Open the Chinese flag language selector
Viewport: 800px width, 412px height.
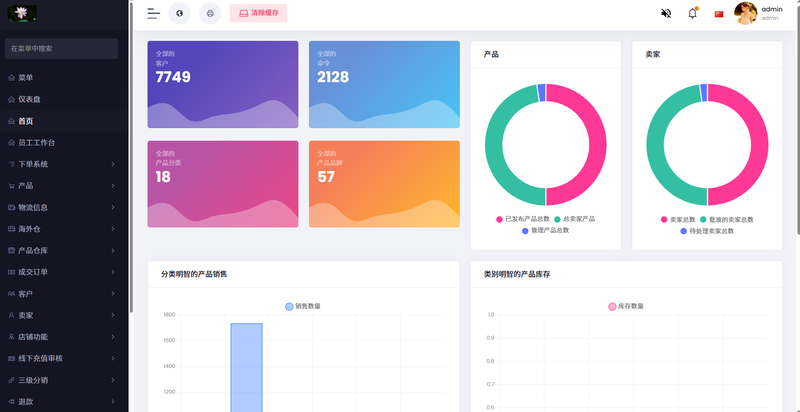coord(719,14)
